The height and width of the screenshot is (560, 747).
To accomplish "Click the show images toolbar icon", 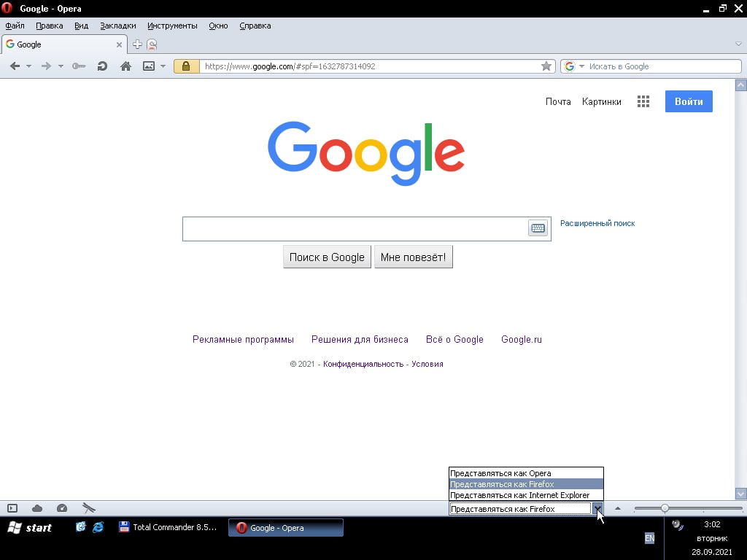I will (x=149, y=66).
